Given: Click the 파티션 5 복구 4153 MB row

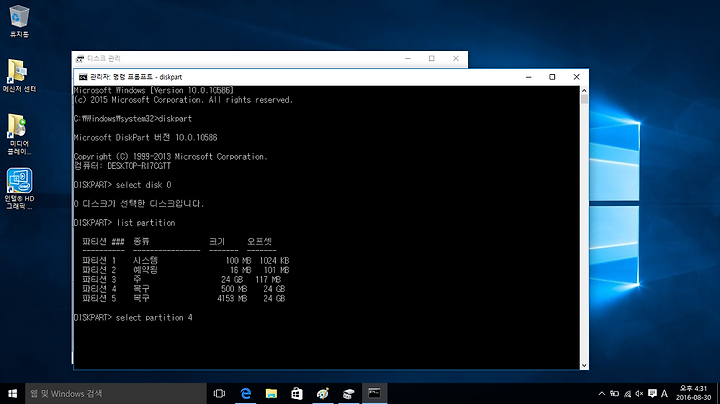Looking at the screenshot, I should click(x=184, y=298).
